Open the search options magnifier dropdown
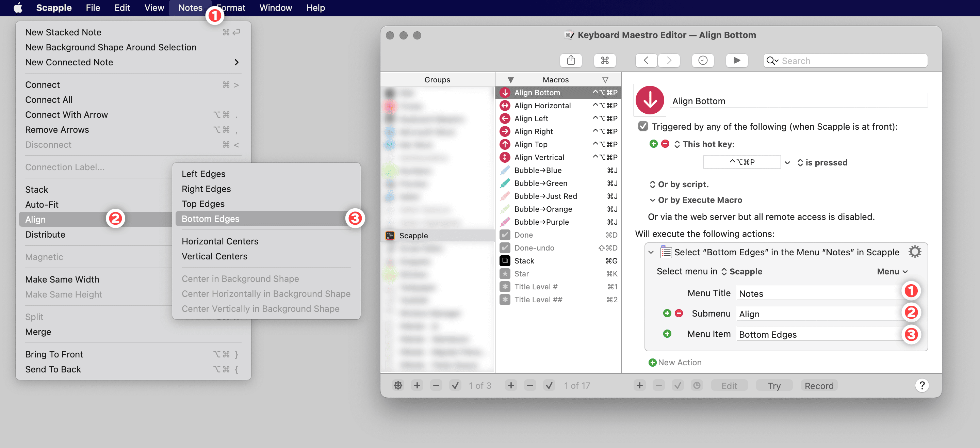This screenshot has width=980, height=448. point(773,61)
